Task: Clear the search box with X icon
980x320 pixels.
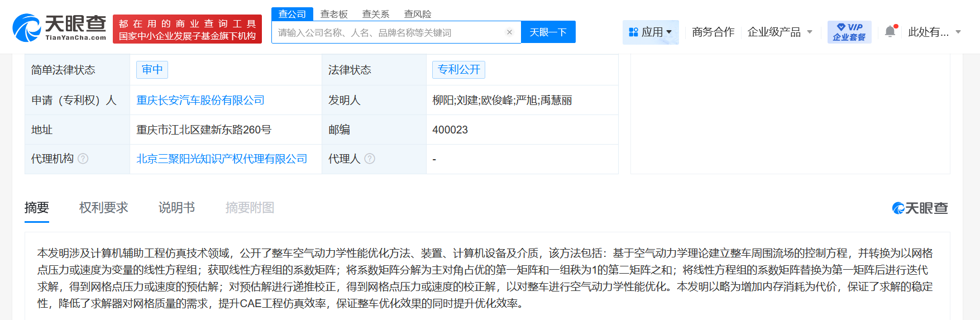Action: point(509,32)
